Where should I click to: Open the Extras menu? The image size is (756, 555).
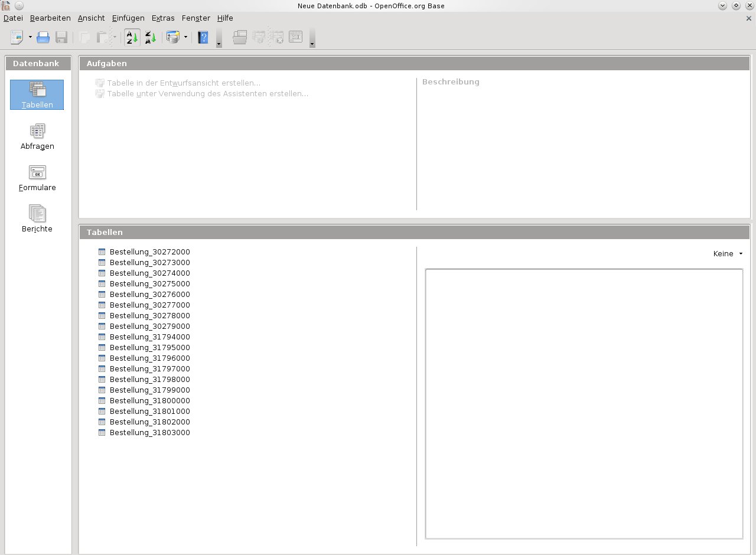click(x=163, y=18)
